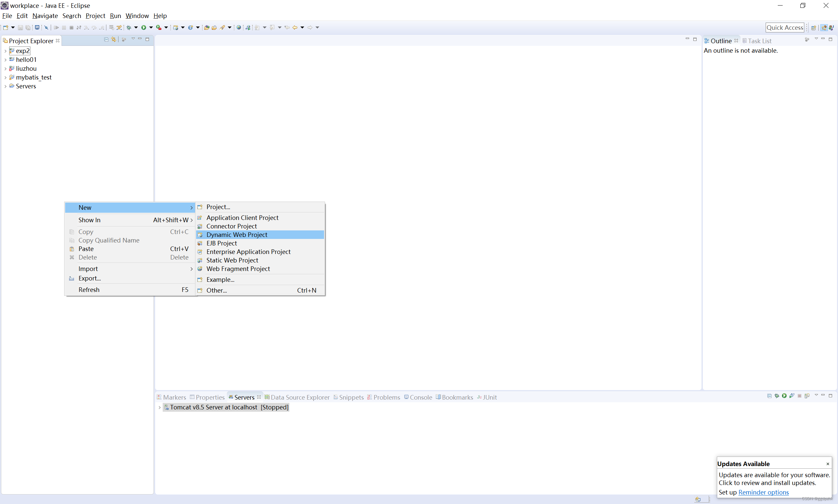This screenshot has width=838, height=504.
Task: Start server in debug mode from Servers view
Action: [777, 396]
